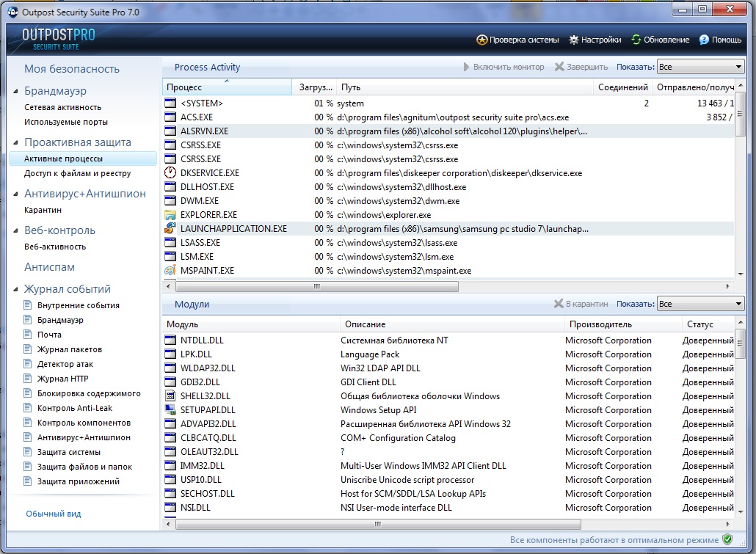Image resolution: width=756 pixels, height=554 pixels.
Task: Open the Контроль компонентов log
Action: [x=84, y=423]
